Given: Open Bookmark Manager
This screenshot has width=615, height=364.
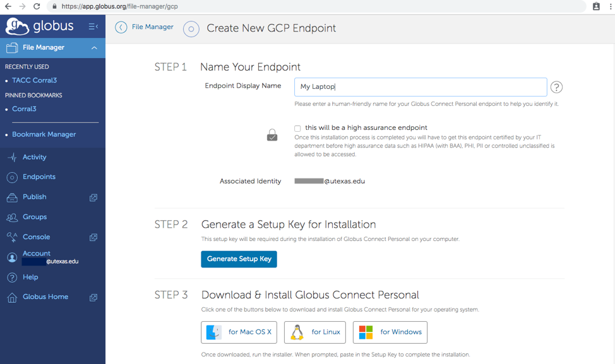Looking at the screenshot, I should coord(44,134).
